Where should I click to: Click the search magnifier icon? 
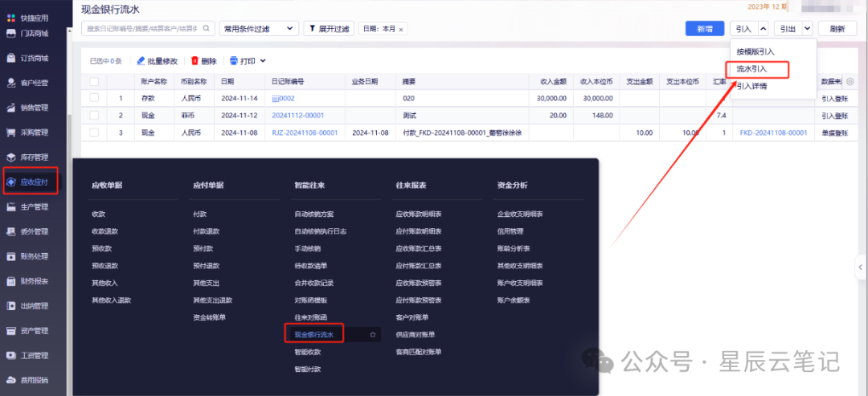[207, 29]
